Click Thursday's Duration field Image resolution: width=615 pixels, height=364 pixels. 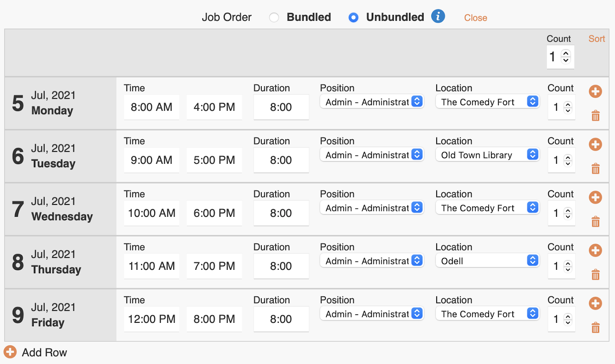[281, 266]
